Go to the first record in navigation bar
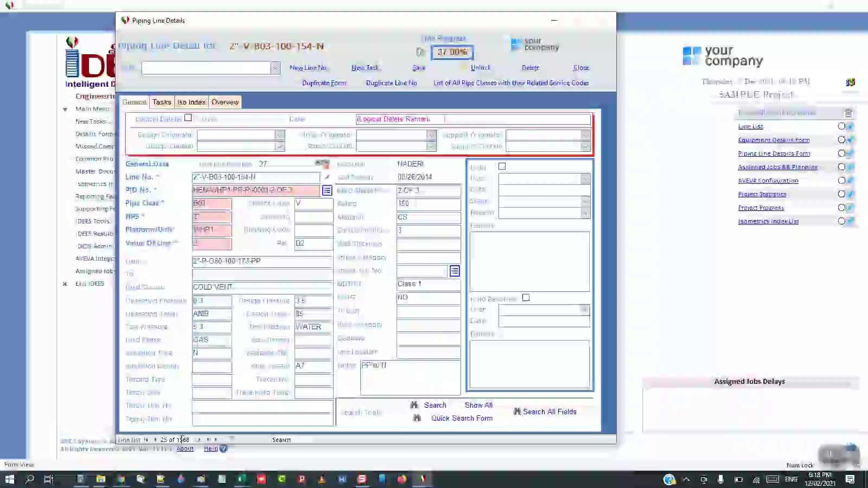Image resolution: width=868 pixels, height=488 pixels. [x=146, y=440]
